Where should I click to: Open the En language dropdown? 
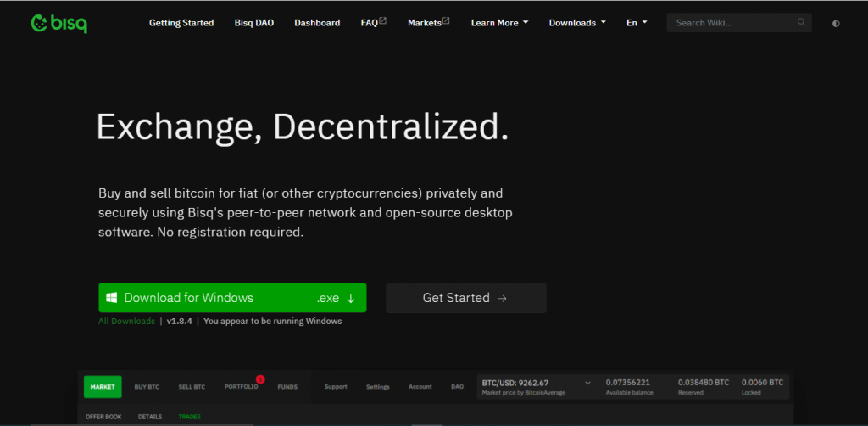pos(637,23)
